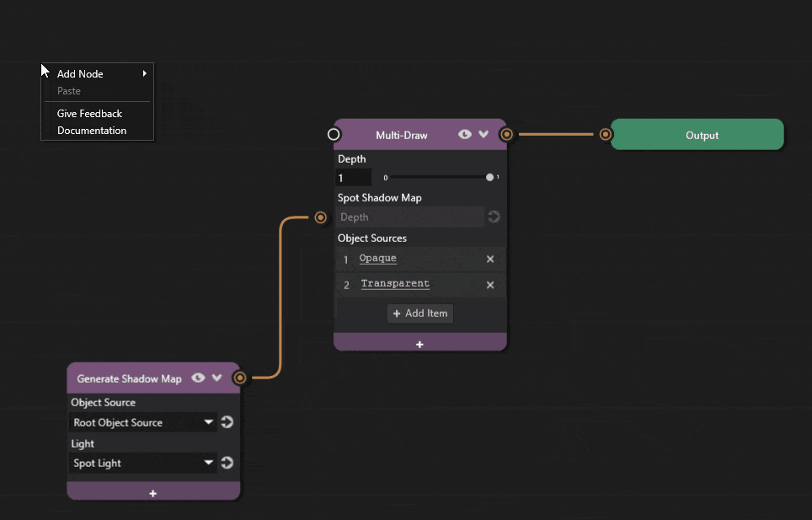Remove the Transparent object source with its X icon
Viewport: 812px width, 520px height.
pyautogui.click(x=490, y=284)
